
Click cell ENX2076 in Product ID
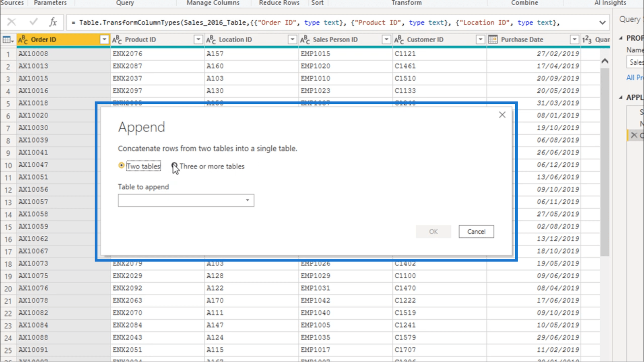coord(157,53)
